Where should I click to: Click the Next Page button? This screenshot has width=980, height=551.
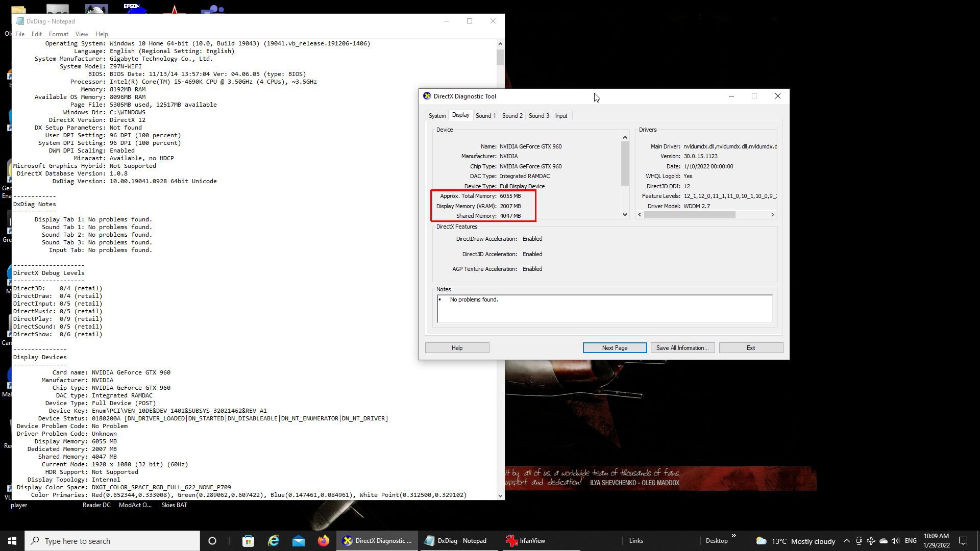tap(615, 348)
